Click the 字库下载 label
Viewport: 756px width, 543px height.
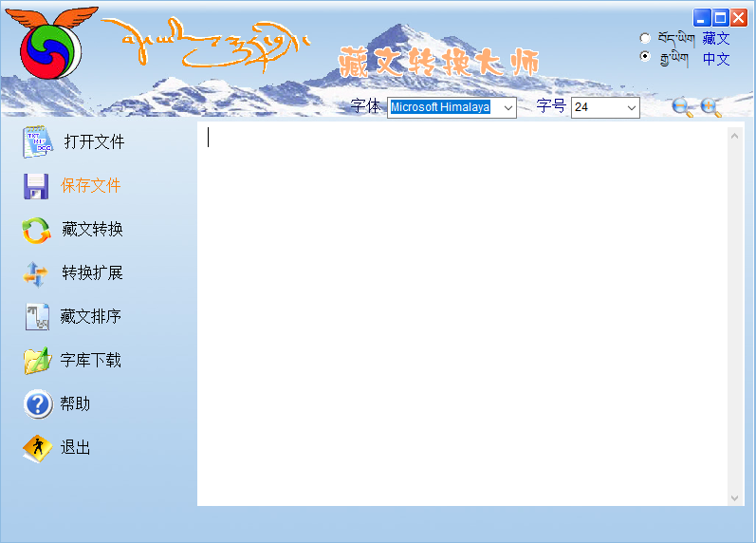[91, 360]
